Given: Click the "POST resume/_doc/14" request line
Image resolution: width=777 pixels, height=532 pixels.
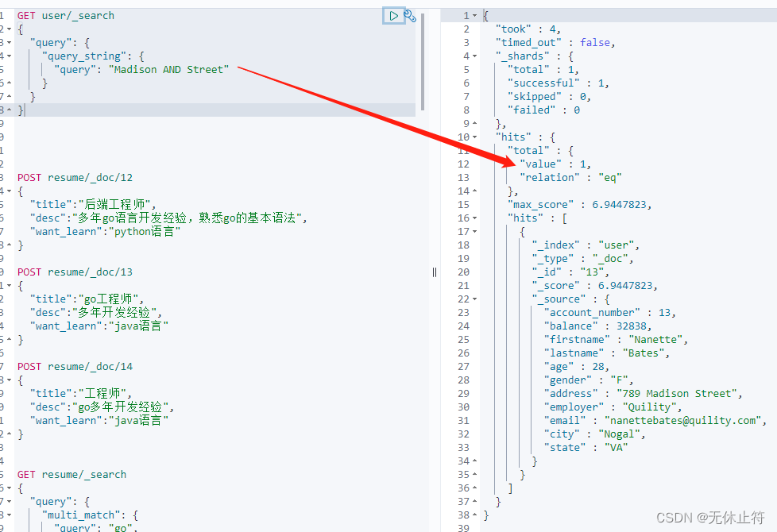Looking at the screenshot, I should [x=75, y=367].
